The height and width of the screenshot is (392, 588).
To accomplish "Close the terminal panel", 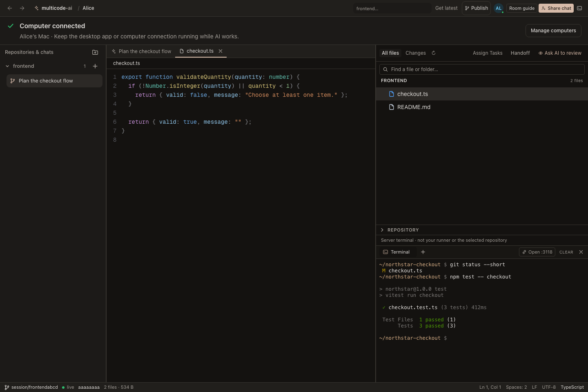I will click(x=581, y=252).
